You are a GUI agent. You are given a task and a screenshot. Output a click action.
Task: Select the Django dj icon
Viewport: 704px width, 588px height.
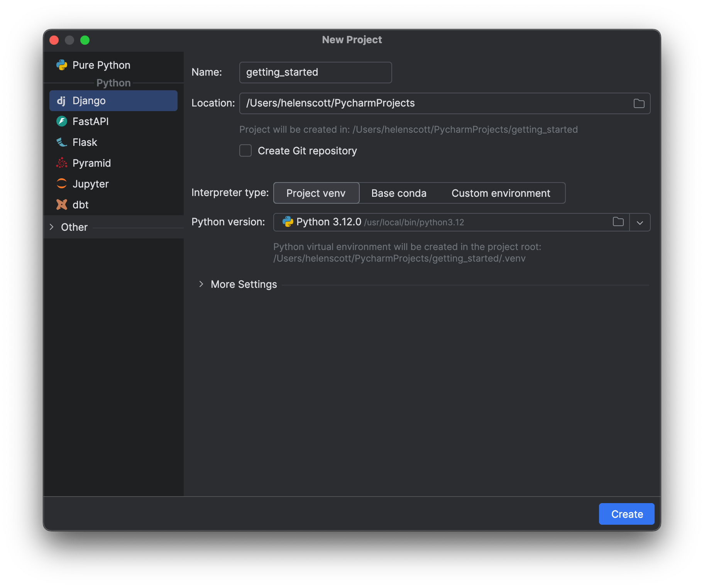click(61, 101)
